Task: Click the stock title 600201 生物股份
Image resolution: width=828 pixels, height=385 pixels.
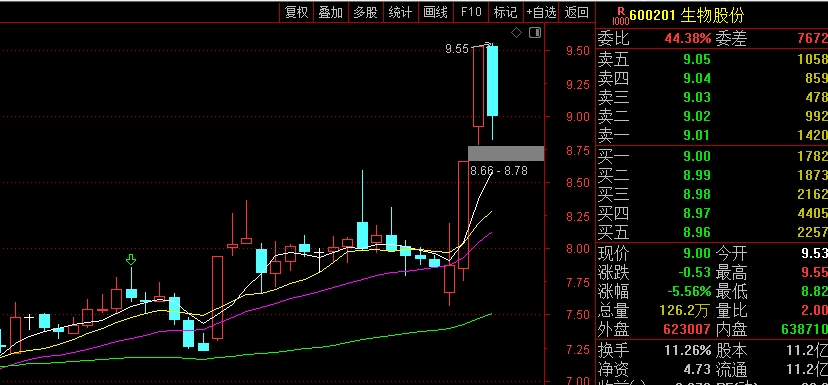Action: coord(686,15)
